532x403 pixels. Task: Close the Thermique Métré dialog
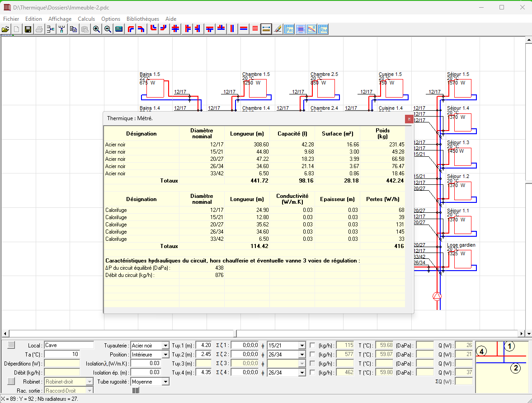click(409, 119)
